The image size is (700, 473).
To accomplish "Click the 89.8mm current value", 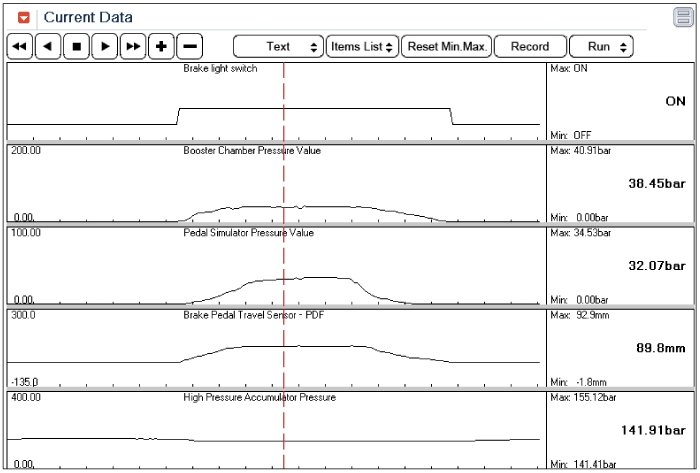I will (x=661, y=348).
